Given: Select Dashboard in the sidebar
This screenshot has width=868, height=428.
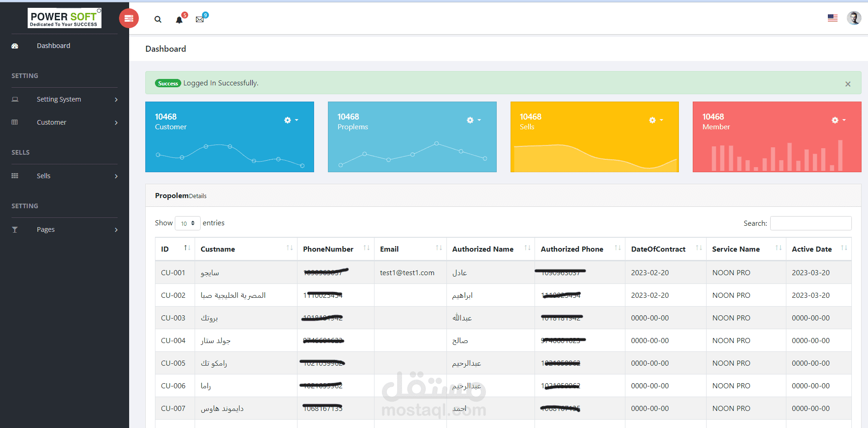Looking at the screenshot, I should point(54,45).
